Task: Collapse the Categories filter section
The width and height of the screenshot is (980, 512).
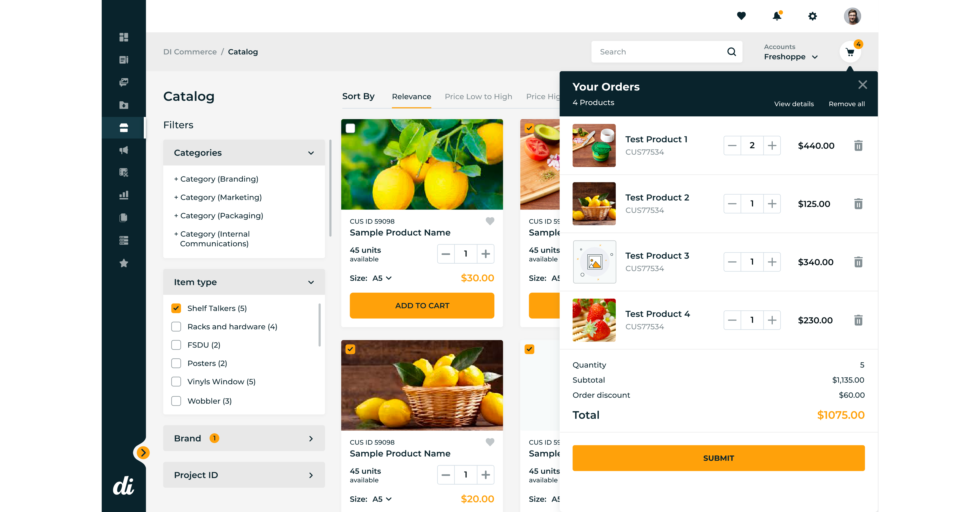Action: click(x=311, y=153)
